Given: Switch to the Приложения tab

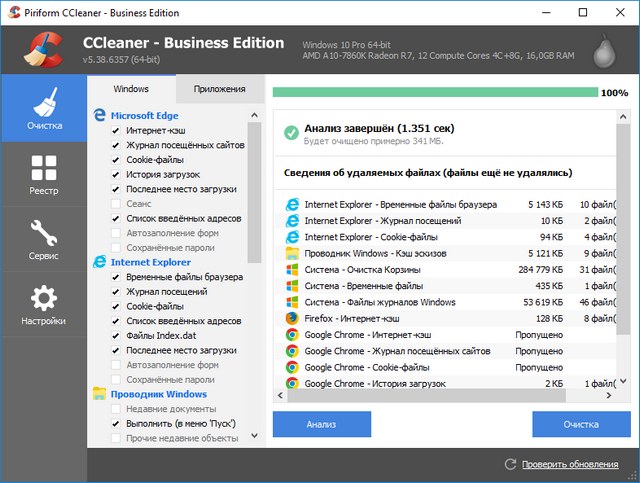Looking at the screenshot, I should tap(219, 89).
